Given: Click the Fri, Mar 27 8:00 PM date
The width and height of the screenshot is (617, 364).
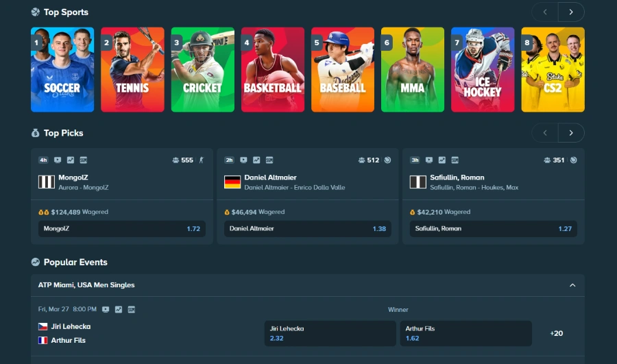Looking at the screenshot, I should [x=67, y=309].
